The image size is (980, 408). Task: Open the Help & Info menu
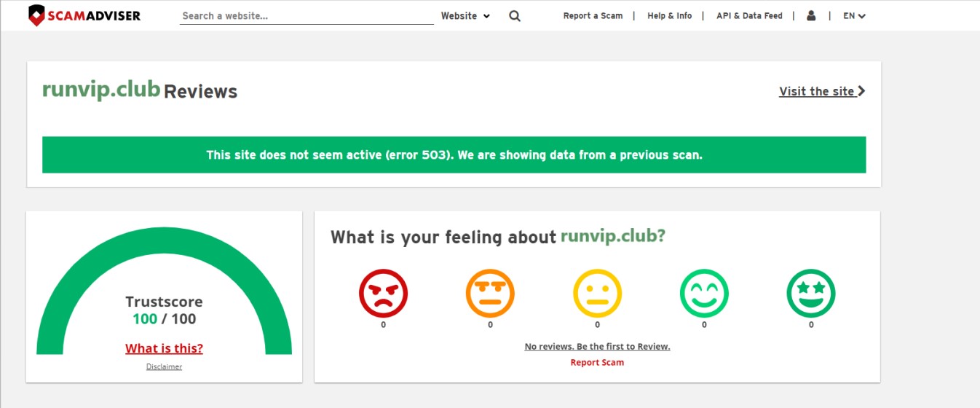(x=670, y=16)
